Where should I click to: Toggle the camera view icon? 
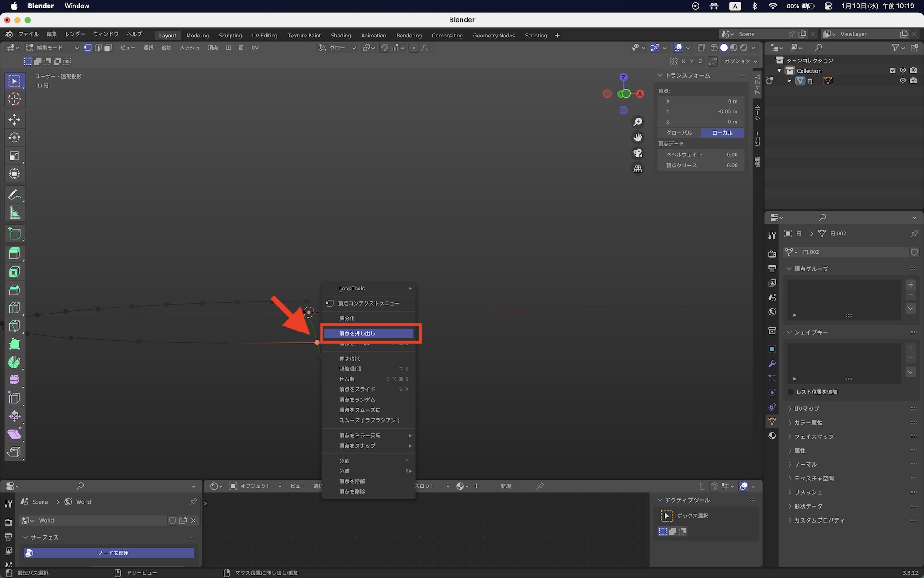click(x=638, y=153)
